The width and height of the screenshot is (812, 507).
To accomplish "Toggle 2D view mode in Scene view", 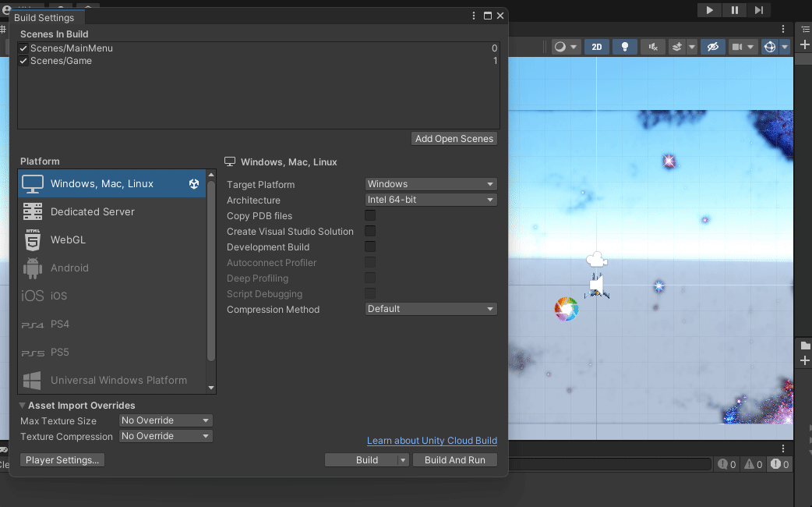I will (x=596, y=46).
